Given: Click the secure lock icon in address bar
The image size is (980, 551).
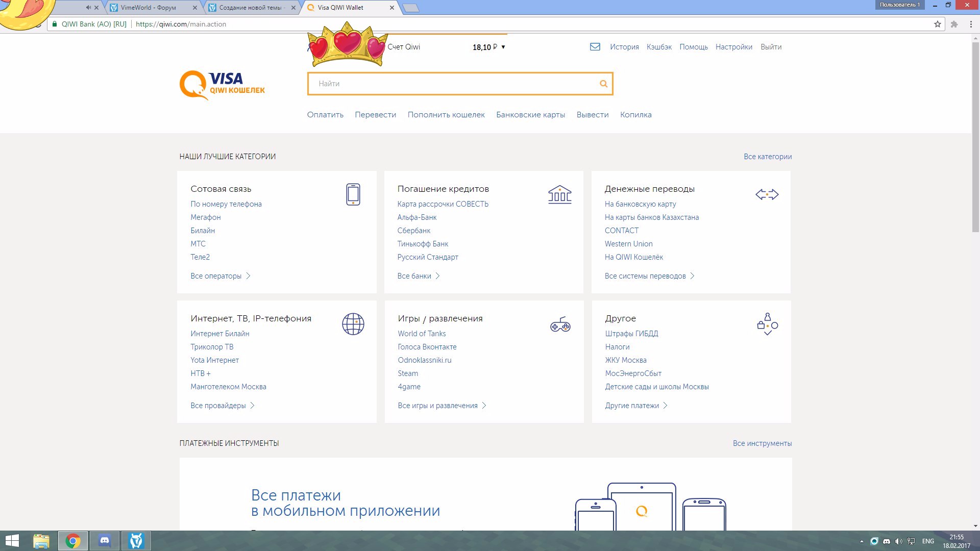Looking at the screenshot, I should pos(55,24).
